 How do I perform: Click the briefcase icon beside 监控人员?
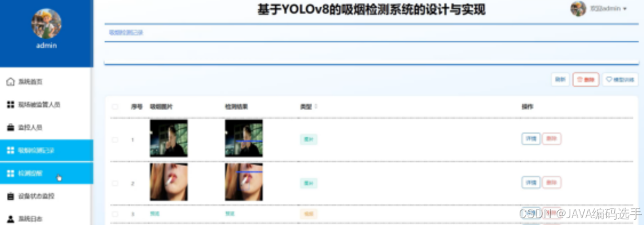11,128
